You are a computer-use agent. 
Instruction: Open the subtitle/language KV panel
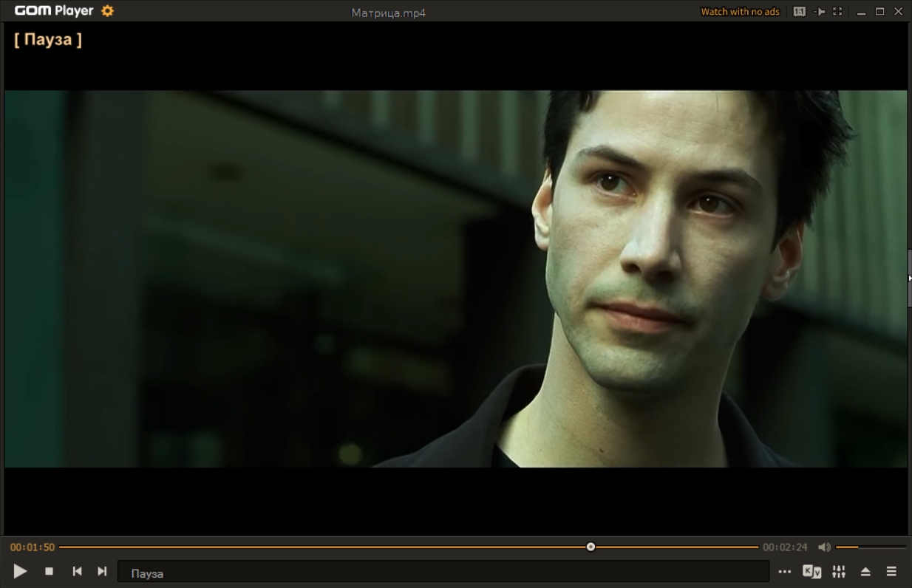(x=811, y=571)
